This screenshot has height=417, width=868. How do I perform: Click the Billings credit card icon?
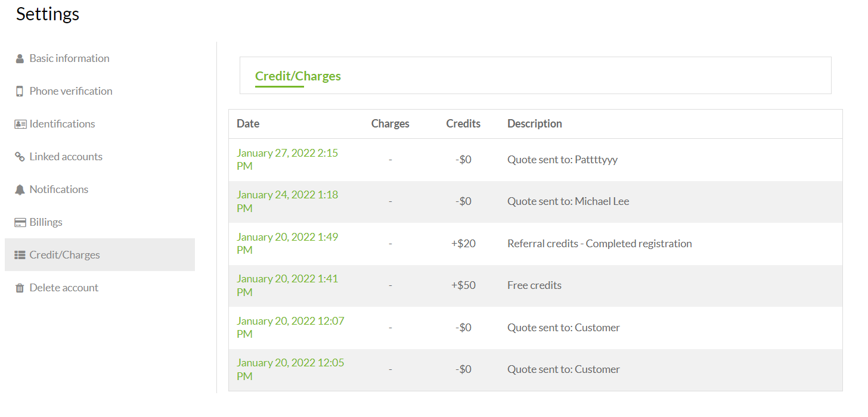pyautogui.click(x=20, y=222)
